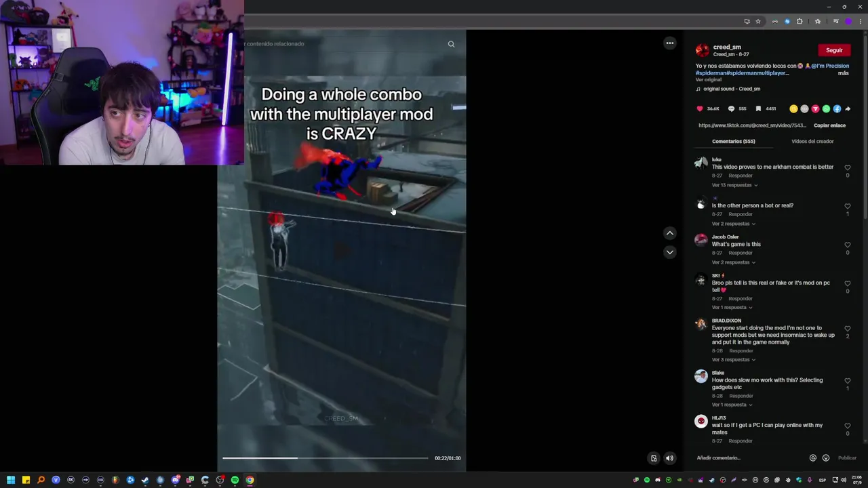Like HLJ13's comment heart
Viewport: 868px width, 488px height.
pyautogui.click(x=848, y=426)
